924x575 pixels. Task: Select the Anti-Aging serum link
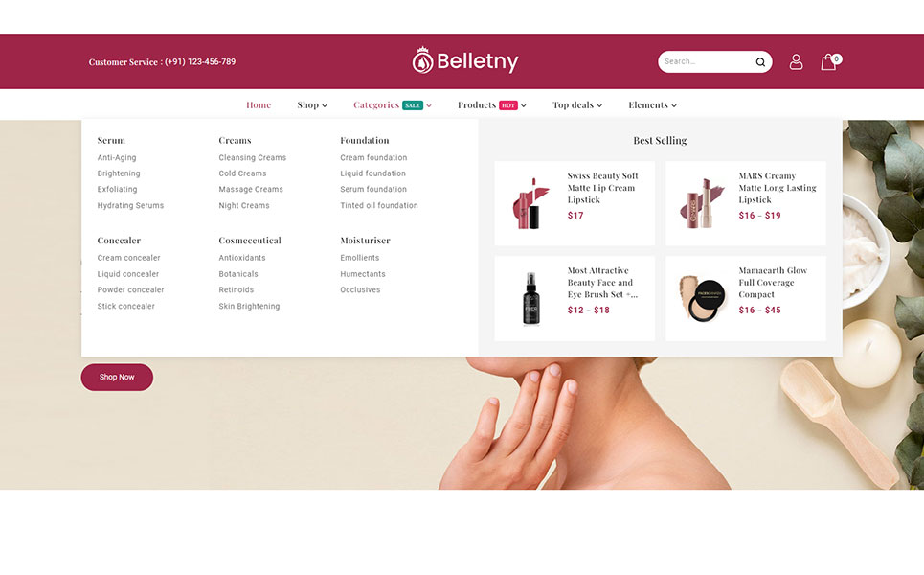(117, 157)
